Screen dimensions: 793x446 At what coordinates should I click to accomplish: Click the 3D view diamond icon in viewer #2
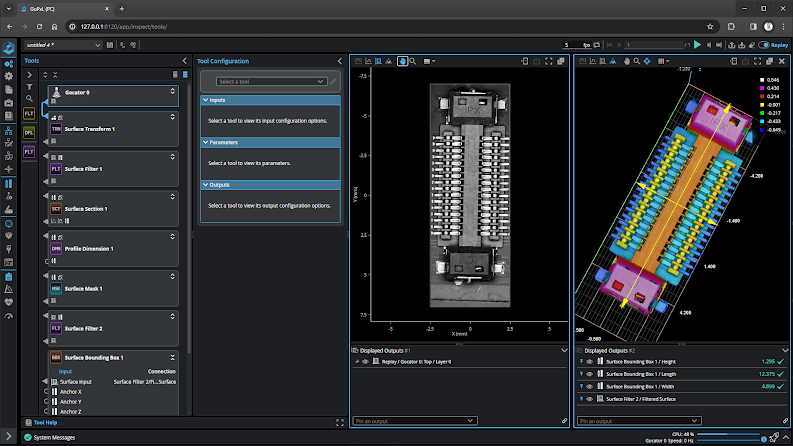pyautogui.click(x=647, y=61)
